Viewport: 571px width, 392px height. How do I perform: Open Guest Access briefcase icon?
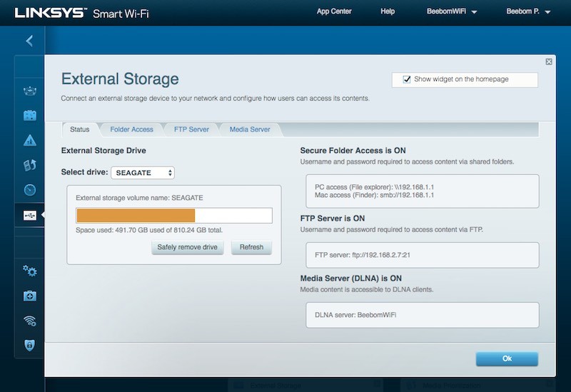[30, 116]
